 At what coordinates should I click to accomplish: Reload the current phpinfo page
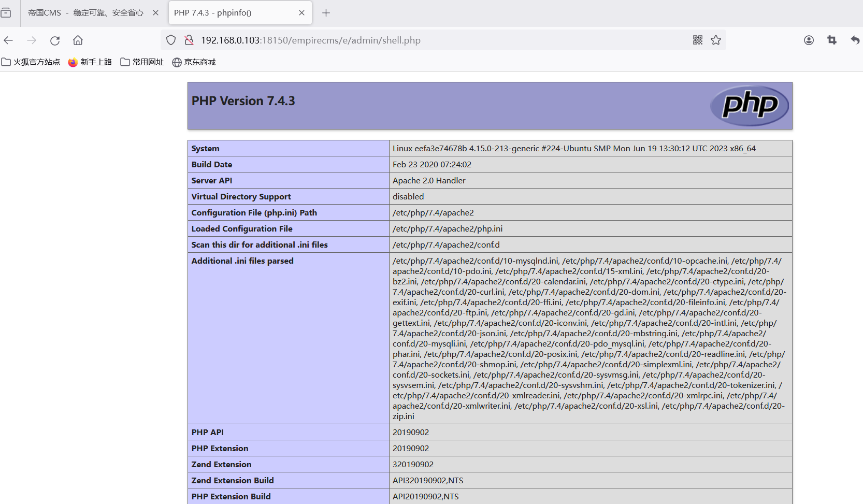(x=55, y=40)
